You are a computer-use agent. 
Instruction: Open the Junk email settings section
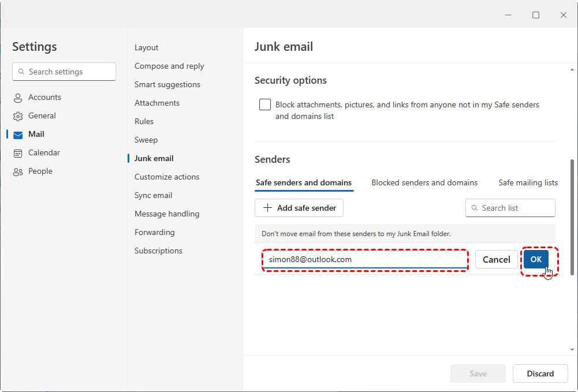point(153,158)
